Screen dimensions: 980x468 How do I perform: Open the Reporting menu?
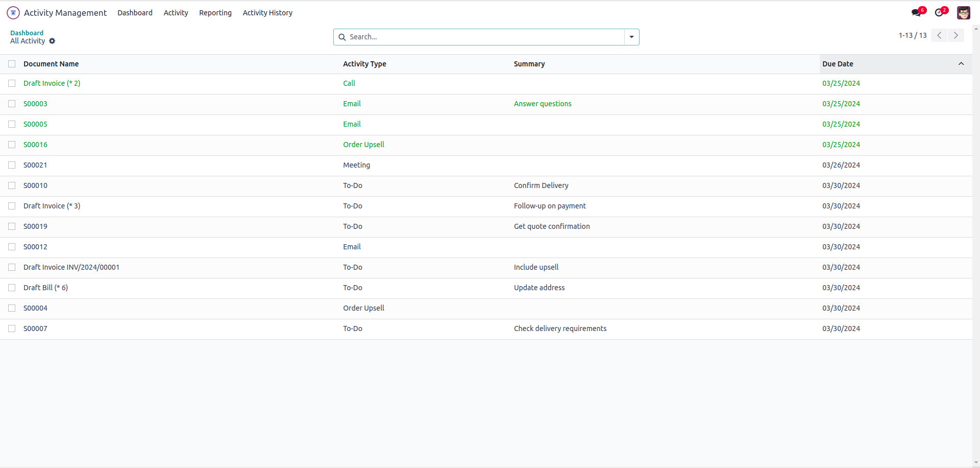tap(215, 13)
